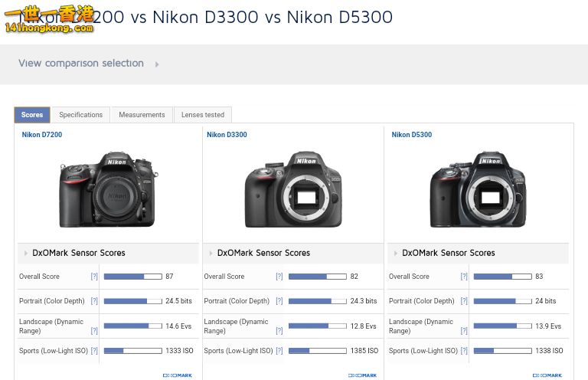Open help for D3300 Sports Low-Light ISO
Screen dimensions: 588x380
(279, 351)
